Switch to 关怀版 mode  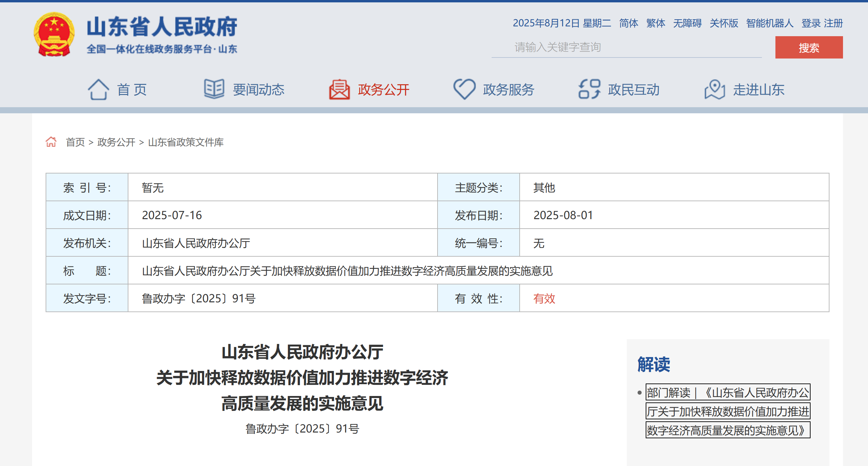pyautogui.click(x=724, y=23)
